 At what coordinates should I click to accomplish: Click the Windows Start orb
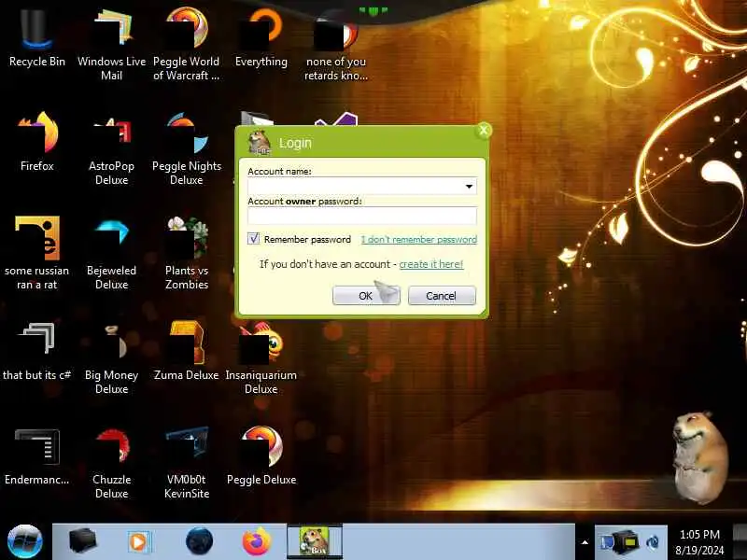pos(25,541)
